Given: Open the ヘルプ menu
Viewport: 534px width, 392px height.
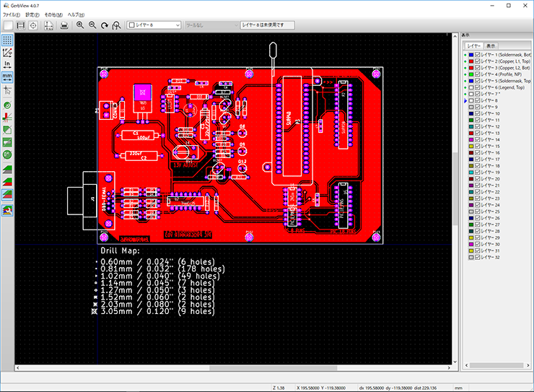Looking at the screenshot, I should click(x=76, y=14).
